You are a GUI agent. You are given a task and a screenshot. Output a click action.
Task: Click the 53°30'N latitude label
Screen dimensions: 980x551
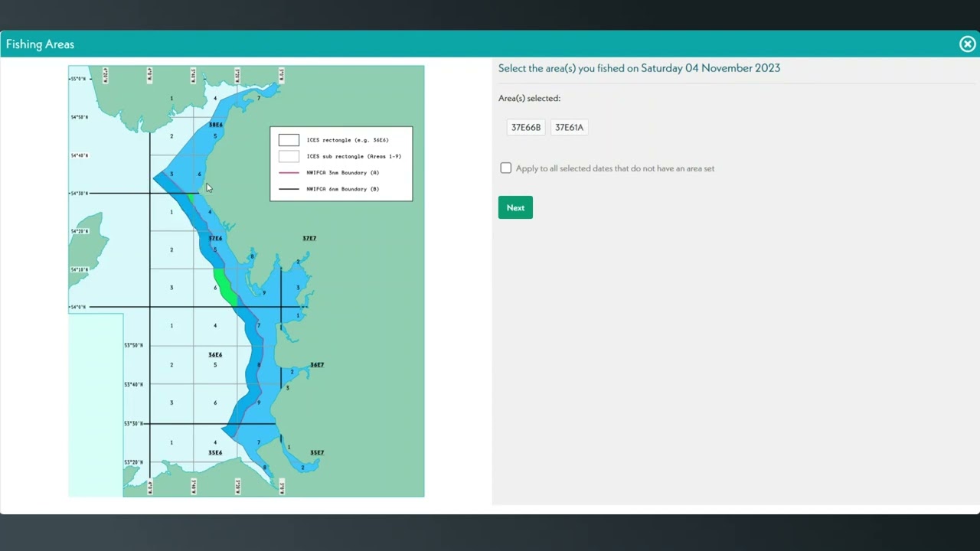pos(133,423)
